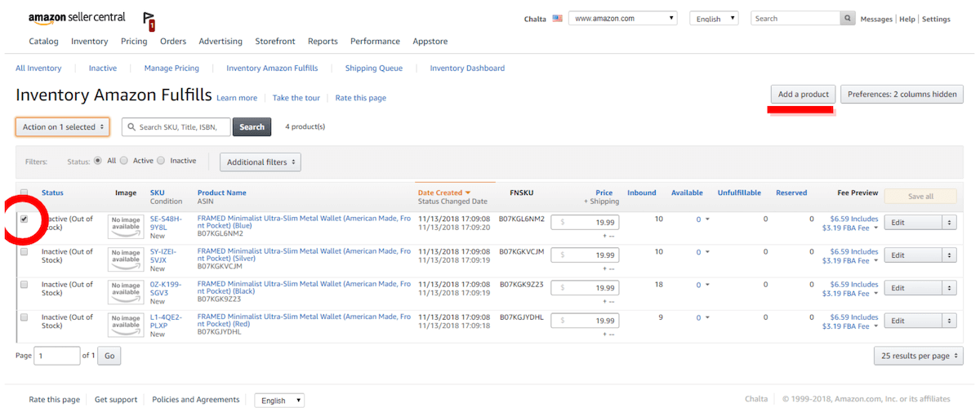Screen dimensions: 980x412
Task: Switch to Manage Pricing tab
Action: (x=171, y=69)
